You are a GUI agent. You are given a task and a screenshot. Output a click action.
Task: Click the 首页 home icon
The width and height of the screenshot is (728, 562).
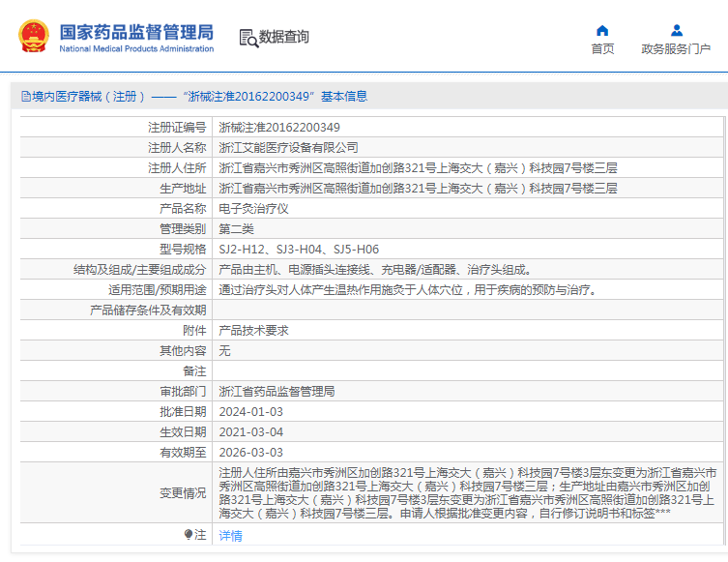click(x=602, y=31)
